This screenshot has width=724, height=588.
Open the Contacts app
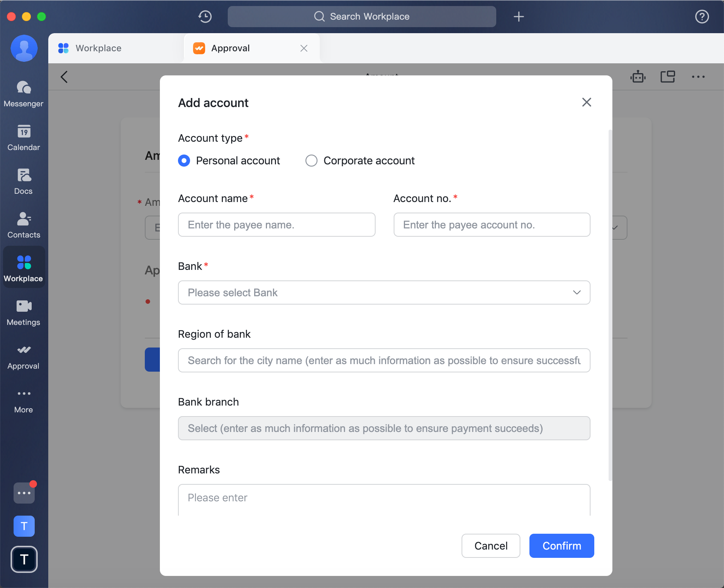tap(23, 225)
